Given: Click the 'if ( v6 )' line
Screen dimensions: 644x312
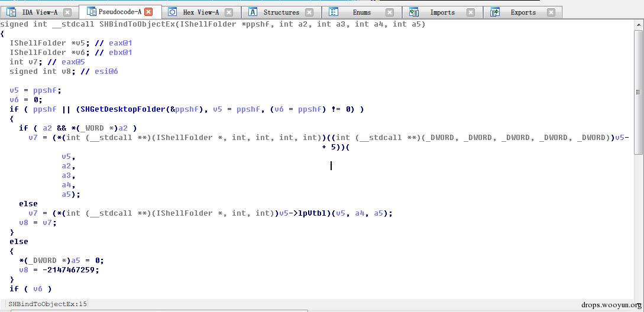Looking at the screenshot, I should pyautogui.click(x=31, y=288).
